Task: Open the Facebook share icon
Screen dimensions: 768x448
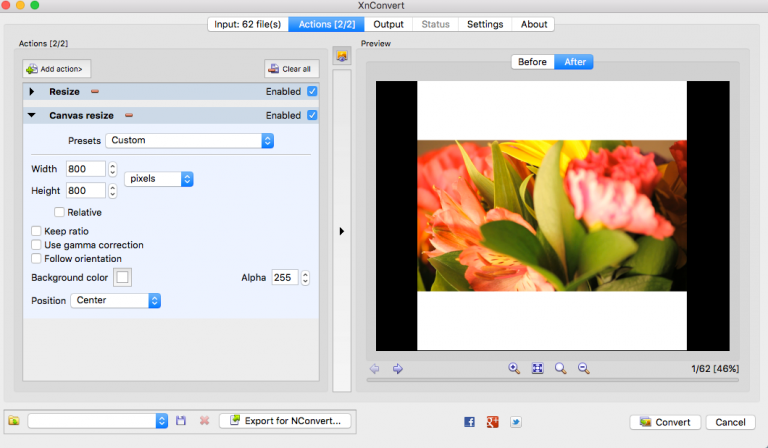Action: (x=469, y=422)
